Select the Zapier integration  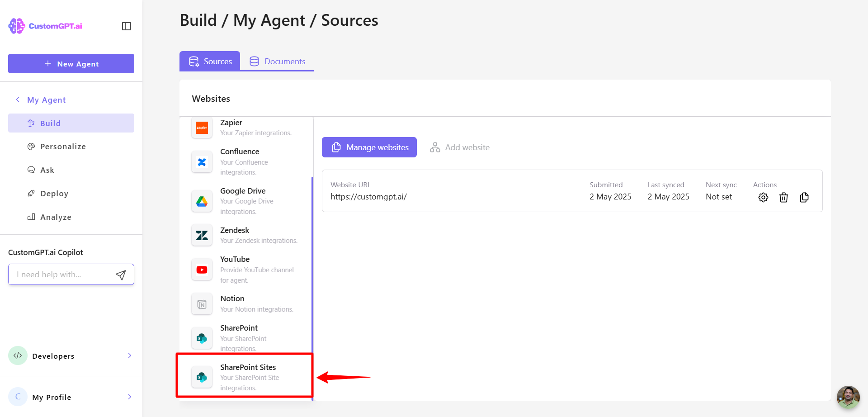[x=245, y=128]
